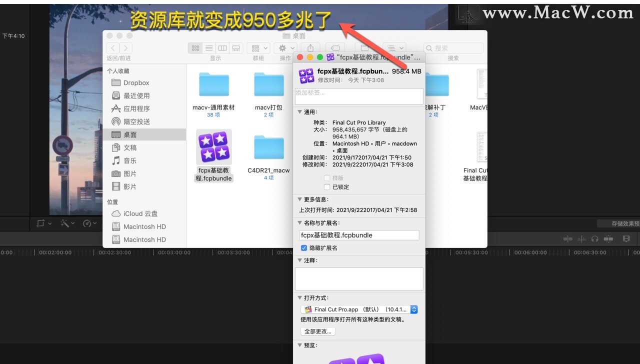The image size is (640, 364).
Task: Open the crop/transform tool dropdown
Action: (x=43, y=223)
